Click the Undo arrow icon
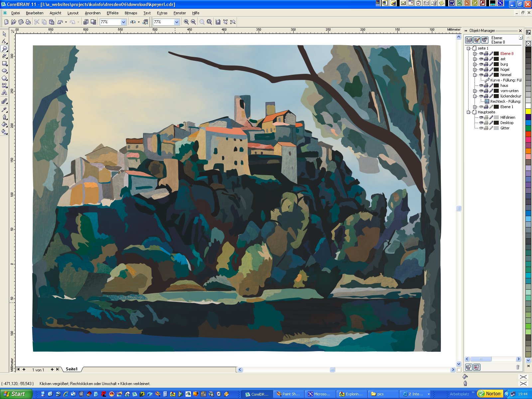Screen dimensions: 532x399 [x=60, y=22]
